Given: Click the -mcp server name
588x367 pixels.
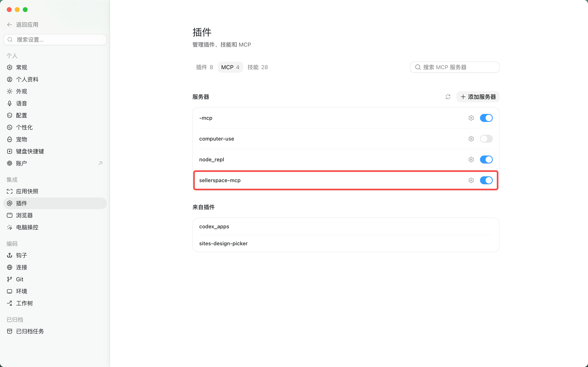Looking at the screenshot, I should [205, 118].
